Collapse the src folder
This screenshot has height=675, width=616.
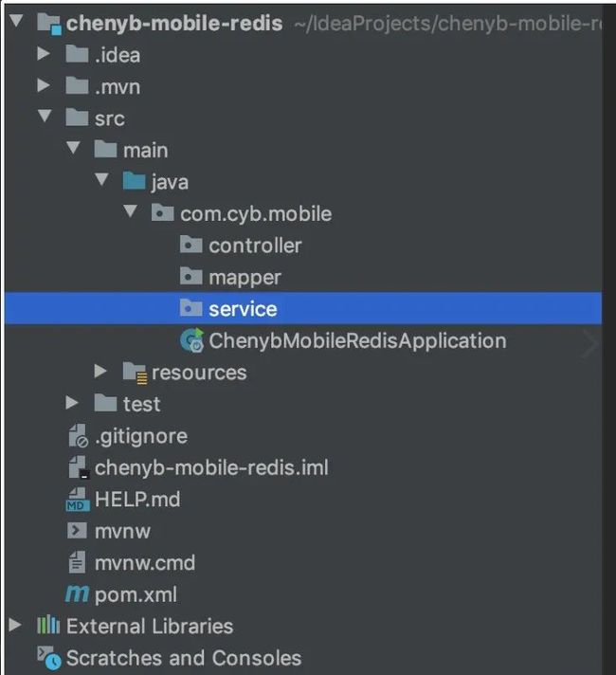[x=45, y=116]
